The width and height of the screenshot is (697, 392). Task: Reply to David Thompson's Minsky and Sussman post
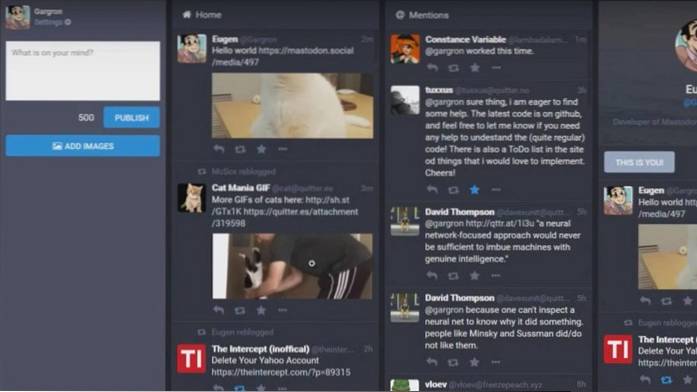click(432, 362)
